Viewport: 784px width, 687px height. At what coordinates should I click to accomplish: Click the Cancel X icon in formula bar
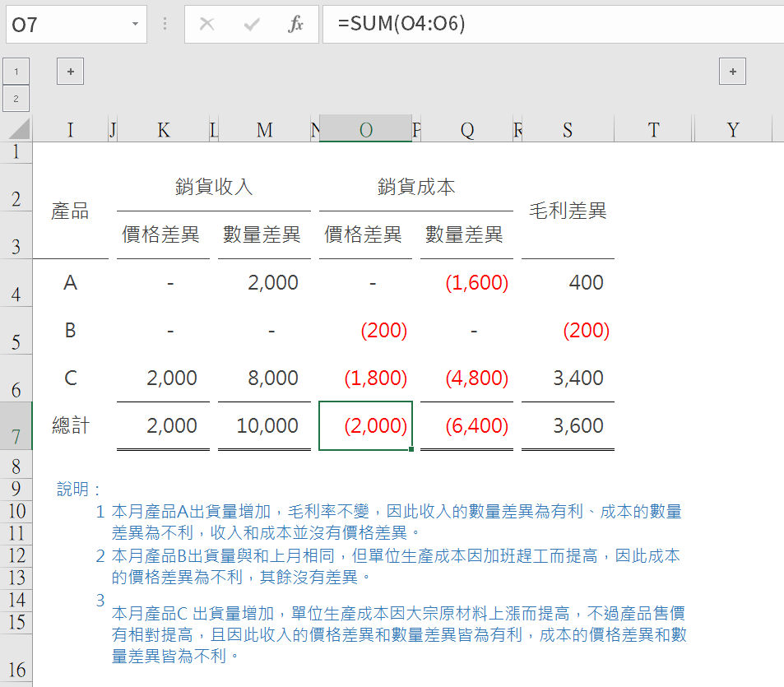[x=206, y=25]
